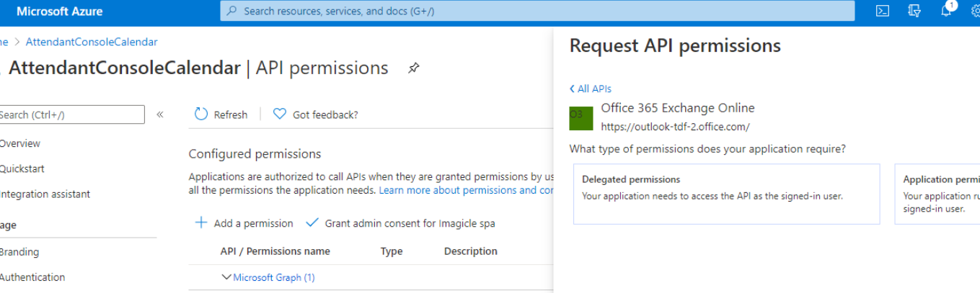The width and height of the screenshot is (980, 293).
Task: Open the Directory and subscription filter icon
Action: pos(914,11)
